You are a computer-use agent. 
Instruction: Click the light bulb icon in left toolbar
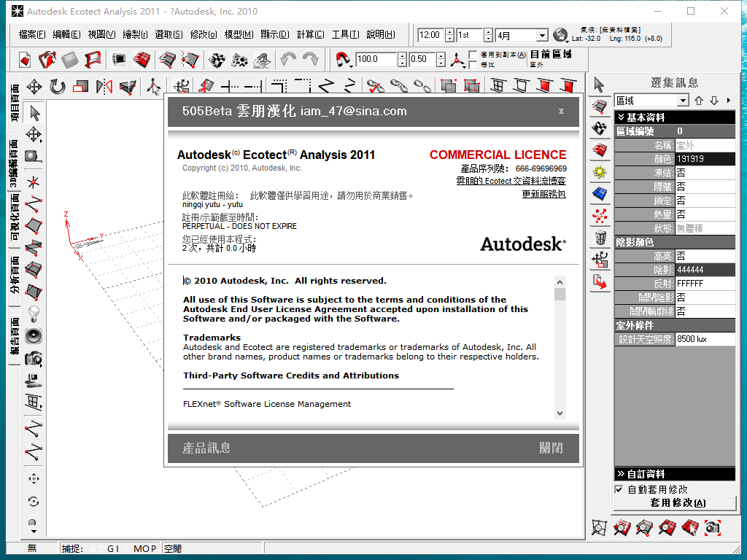click(34, 314)
